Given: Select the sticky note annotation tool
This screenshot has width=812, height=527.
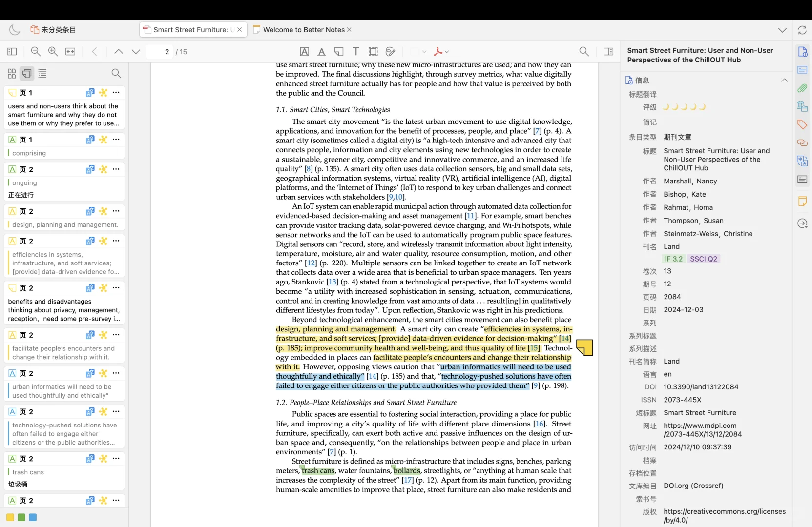Looking at the screenshot, I should coord(339,51).
